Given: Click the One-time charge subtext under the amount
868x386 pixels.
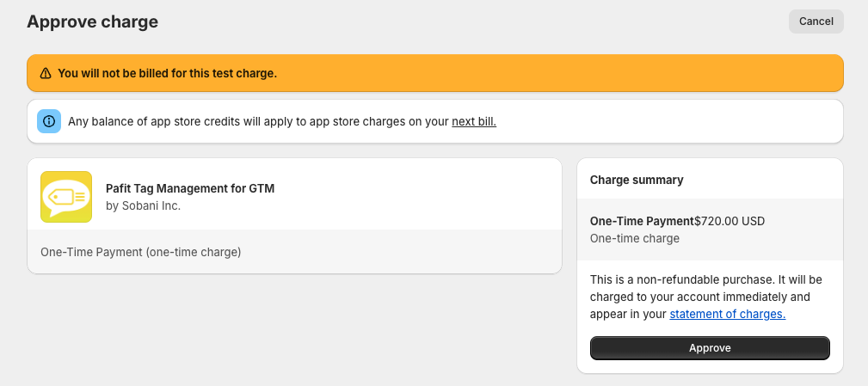Looking at the screenshot, I should tap(634, 238).
